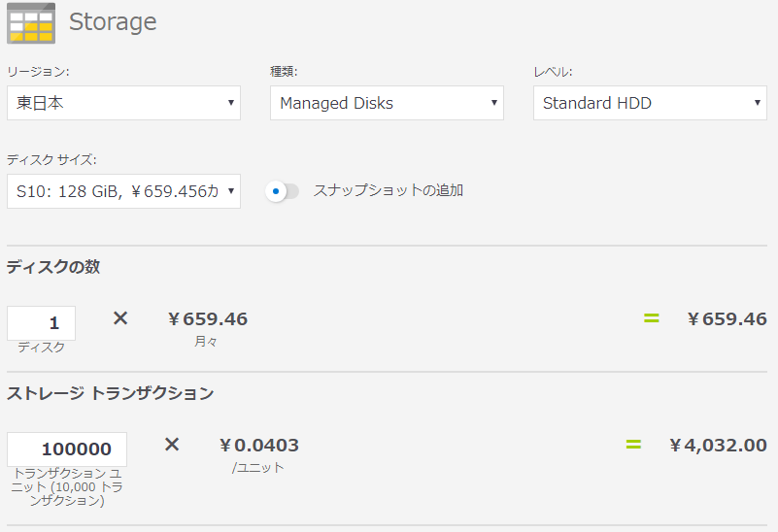Click the multiply icon beside disk count
Image resolution: width=778 pixels, height=532 pixels.
click(x=120, y=318)
